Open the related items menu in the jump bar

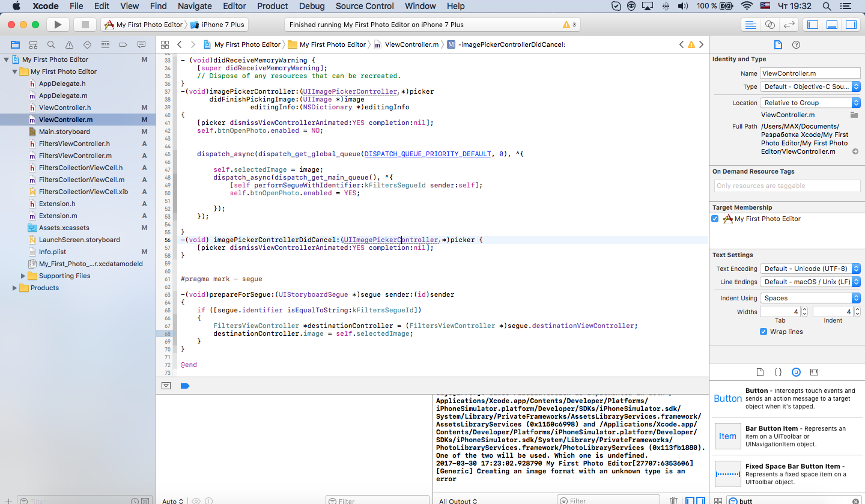[165, 44]
